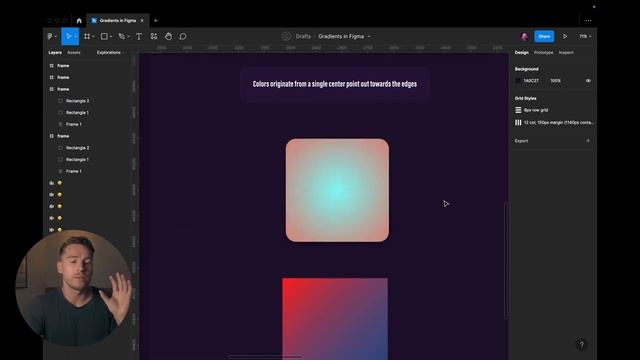Switch to the Inspect tab
Image resolution: width=640 pixels, height=360 pixels.
click(x=566, y=53)
